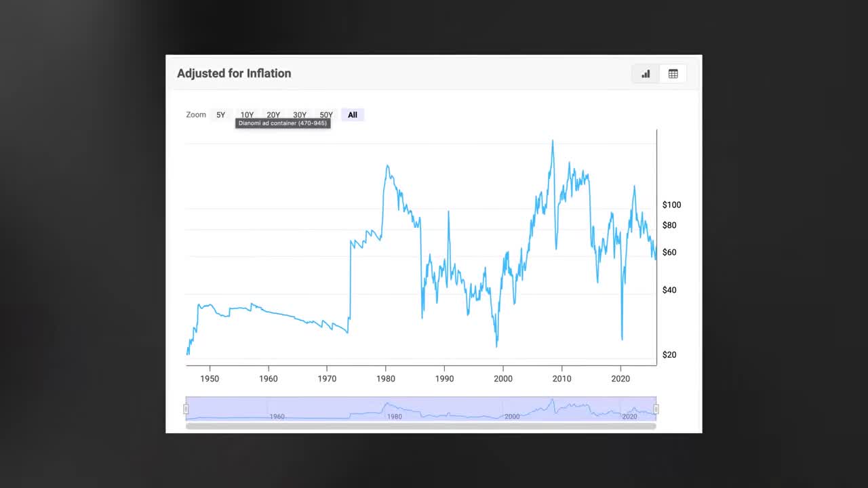Switch to the bar chart view
This screenshot has width=868, height=488.
click(645, 74)
